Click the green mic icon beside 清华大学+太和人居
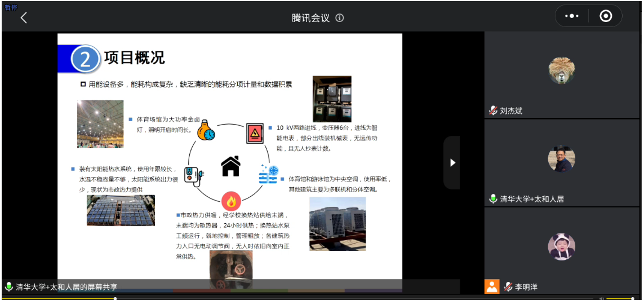Screen dimensions: 644x301 coord(493,198)
